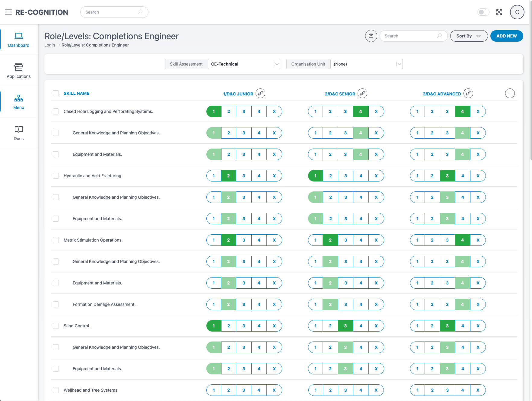The image size is (532, 401).
Task: Set Wellhead and Tree Systems Senior to 2
Action: [x=330, y=390]
